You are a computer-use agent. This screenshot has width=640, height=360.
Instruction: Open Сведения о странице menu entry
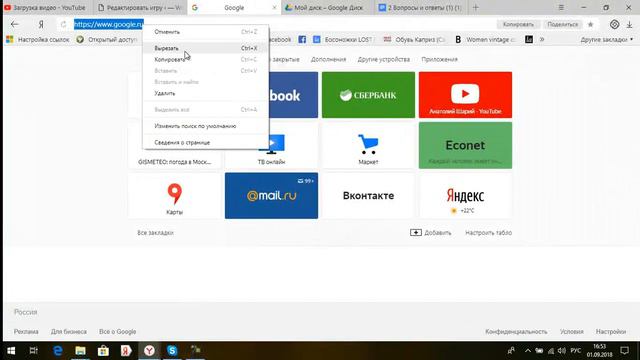[x=206, y=142]
